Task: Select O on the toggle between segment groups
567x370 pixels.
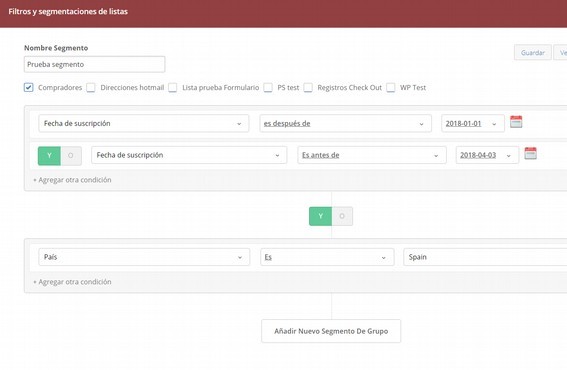Action: pos(342,216)
